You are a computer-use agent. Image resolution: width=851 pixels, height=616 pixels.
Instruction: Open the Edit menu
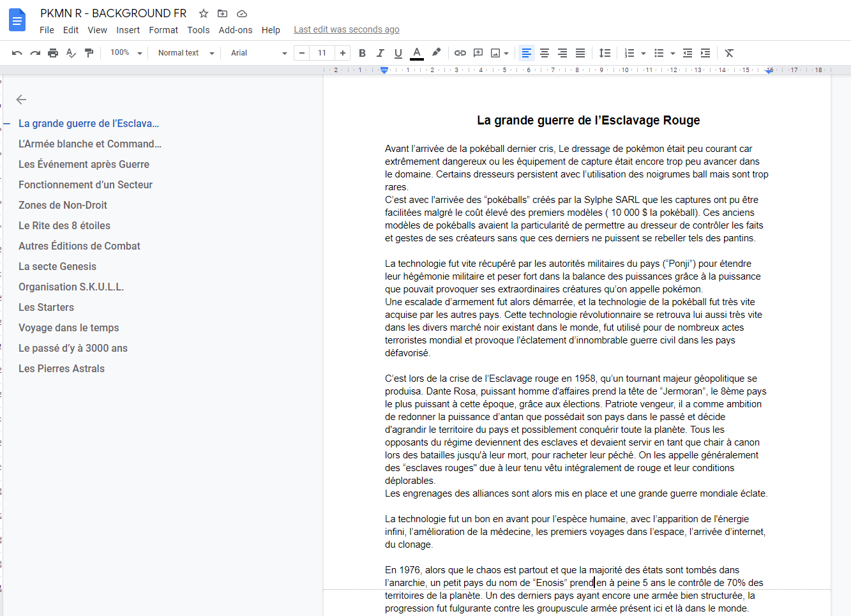click(x=71, y=30)
